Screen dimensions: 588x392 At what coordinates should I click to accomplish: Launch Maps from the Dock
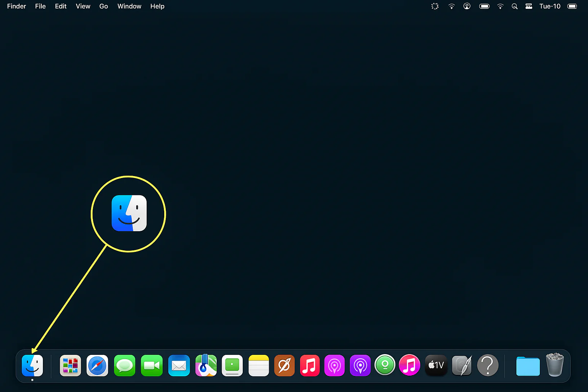(206, 366)
